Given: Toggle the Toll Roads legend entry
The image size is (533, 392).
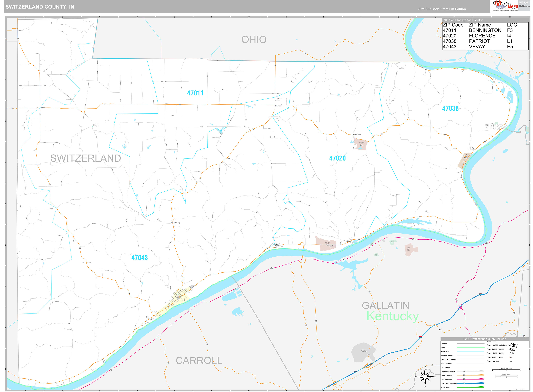Looking at the screenshot, I should point(445,387).
